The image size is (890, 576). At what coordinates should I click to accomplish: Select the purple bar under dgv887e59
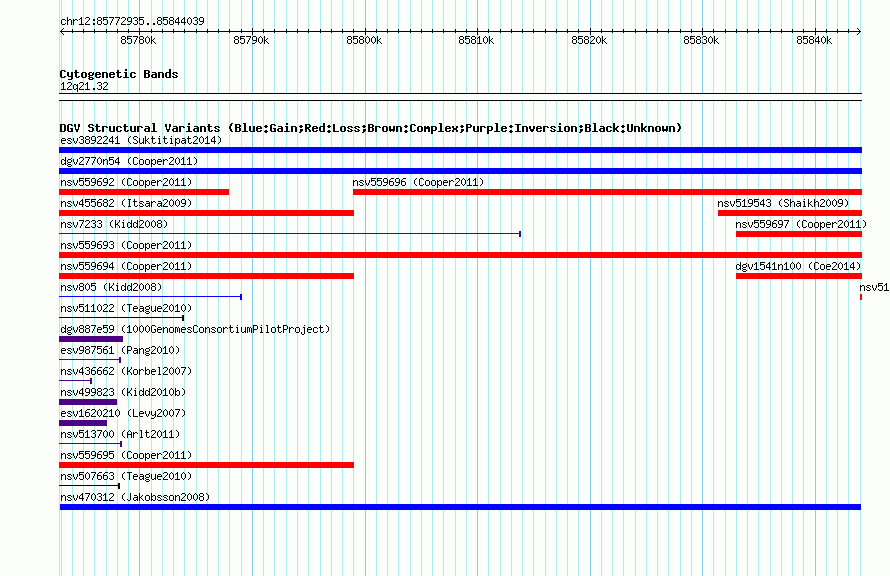(x=91, y=339)
